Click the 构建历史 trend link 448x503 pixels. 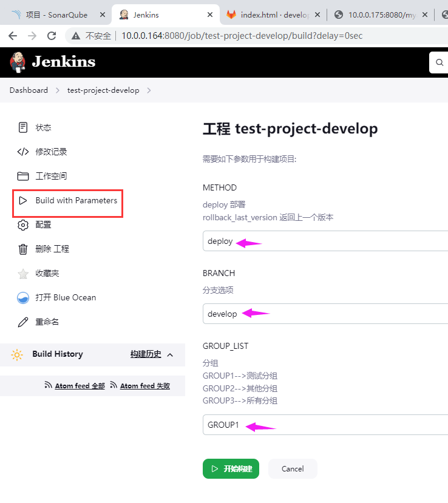tap(146, 354)
